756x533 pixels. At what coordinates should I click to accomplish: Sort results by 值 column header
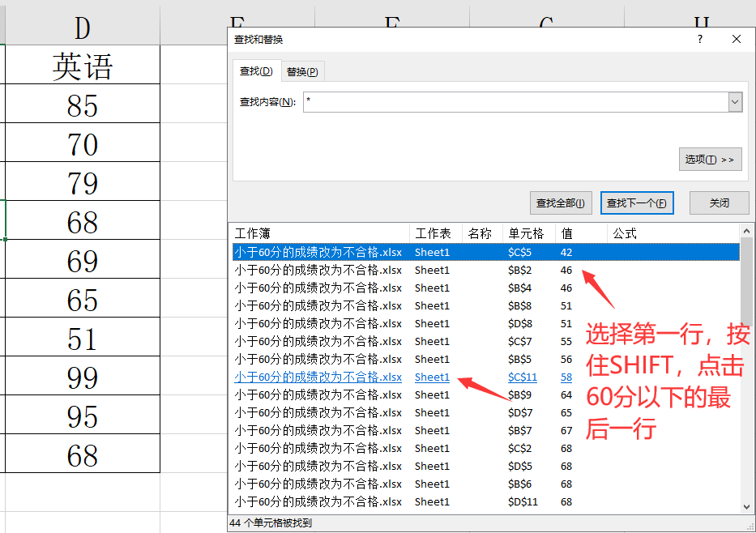(581, 233)
